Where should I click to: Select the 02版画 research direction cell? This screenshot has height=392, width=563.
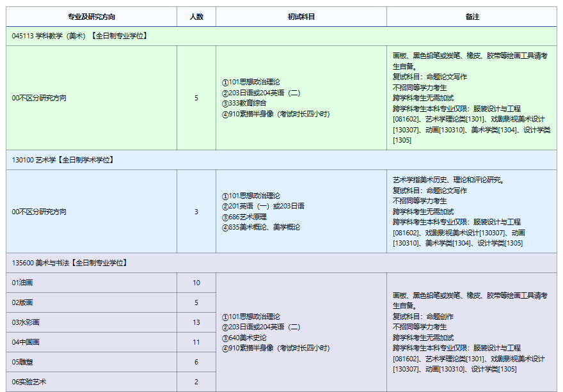(22, 302)
